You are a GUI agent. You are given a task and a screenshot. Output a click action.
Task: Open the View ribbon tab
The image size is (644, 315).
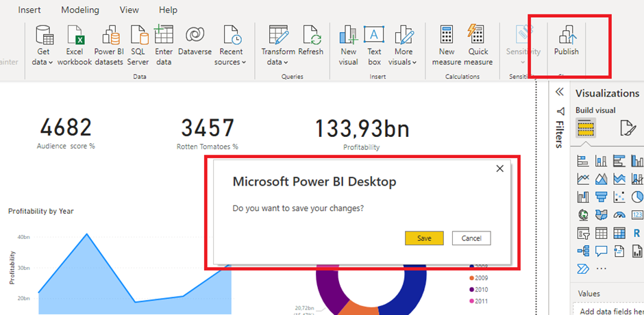(x=129, y=10)
